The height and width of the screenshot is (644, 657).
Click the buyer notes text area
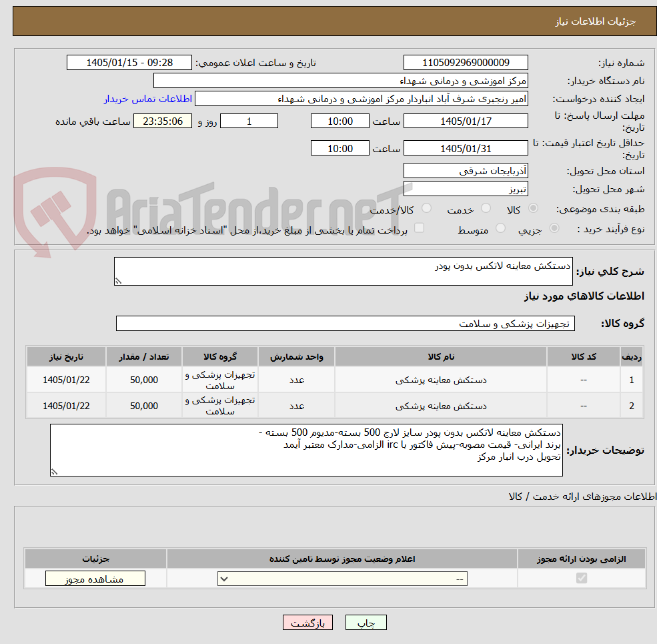306,450
